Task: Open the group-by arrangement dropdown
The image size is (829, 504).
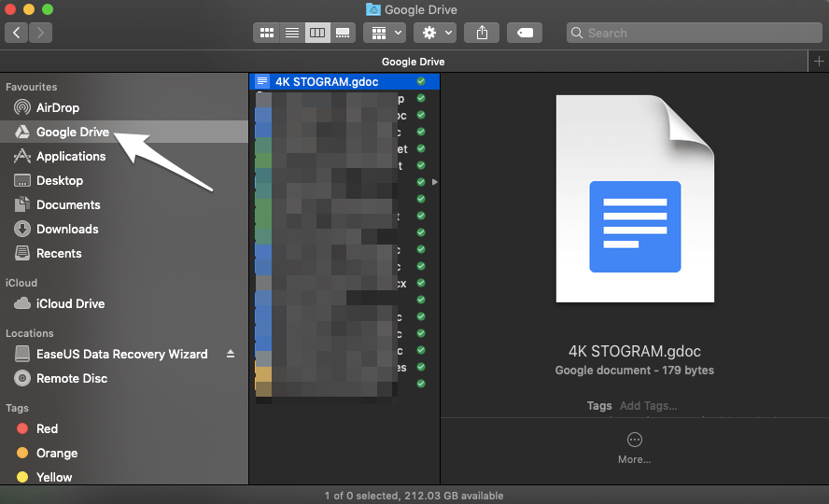Action: pos(385,33)
